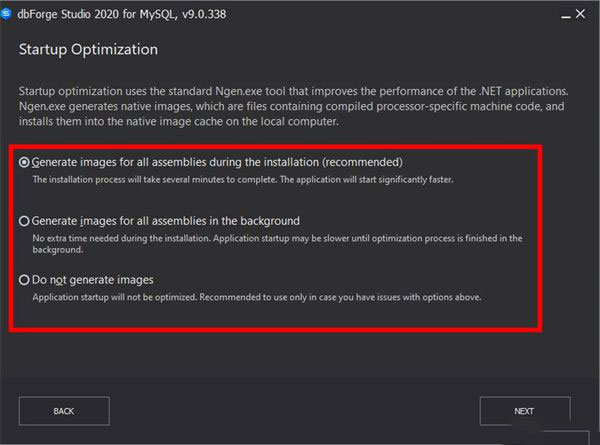Proceed with the NEXT button

[x=525, y=411]
